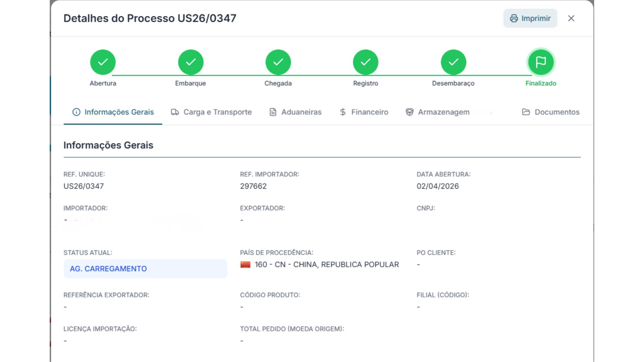Click the China flag icon

point(246,264)
